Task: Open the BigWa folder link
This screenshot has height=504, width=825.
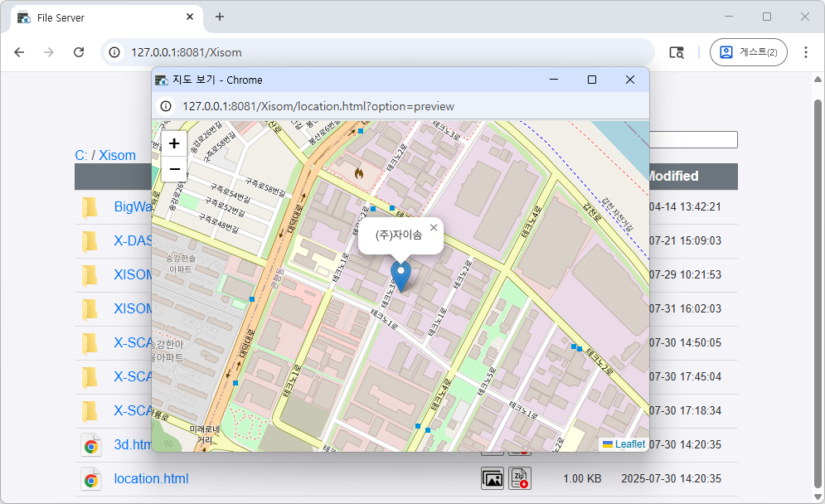Action: click(x=133, y=206)
